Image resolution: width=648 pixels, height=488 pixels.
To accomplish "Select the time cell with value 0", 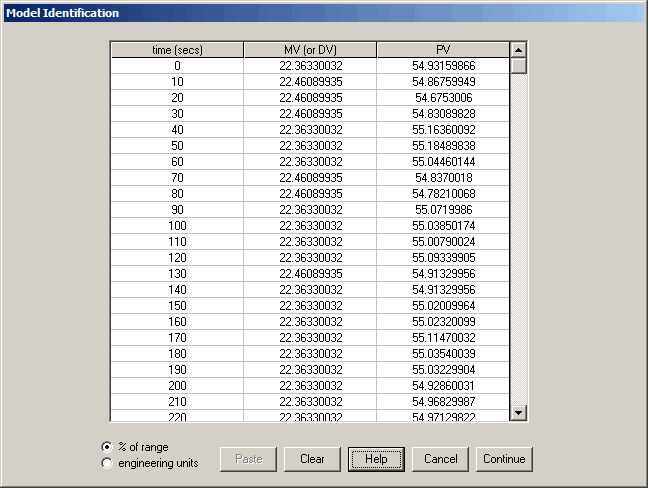I will (x=176, y=65).
